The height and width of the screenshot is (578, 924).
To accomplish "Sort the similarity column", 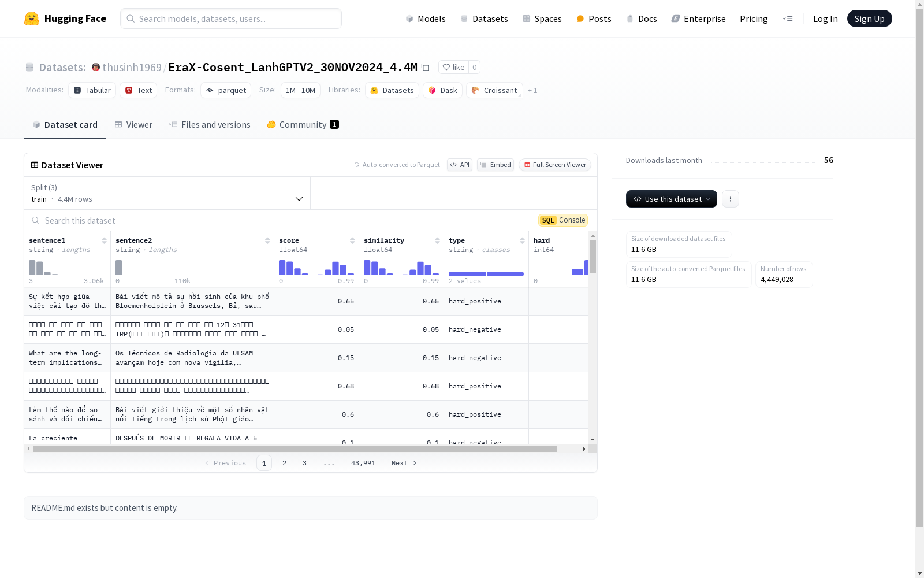I will tap(437, 240).
